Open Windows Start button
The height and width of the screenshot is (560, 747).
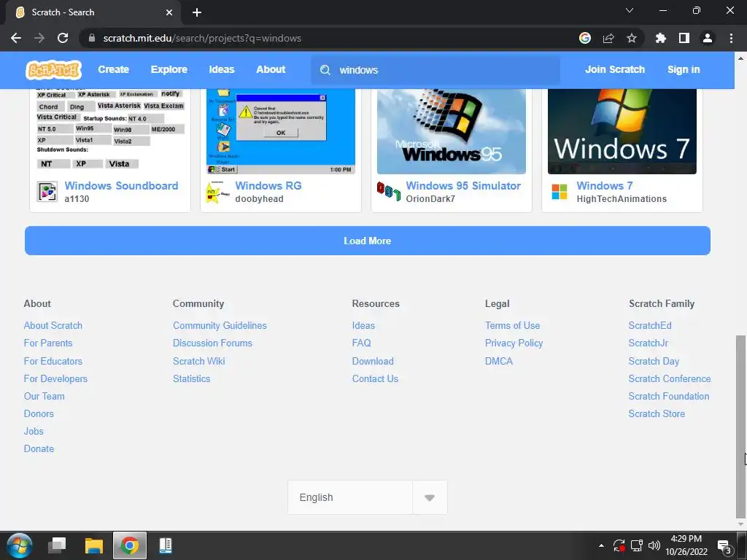point(20,545)
